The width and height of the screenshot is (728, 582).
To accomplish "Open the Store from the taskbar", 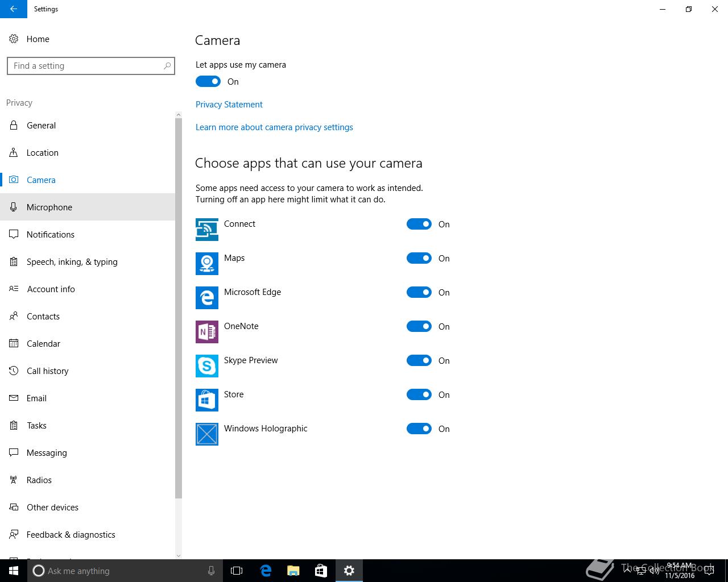I will pos(321,571).
